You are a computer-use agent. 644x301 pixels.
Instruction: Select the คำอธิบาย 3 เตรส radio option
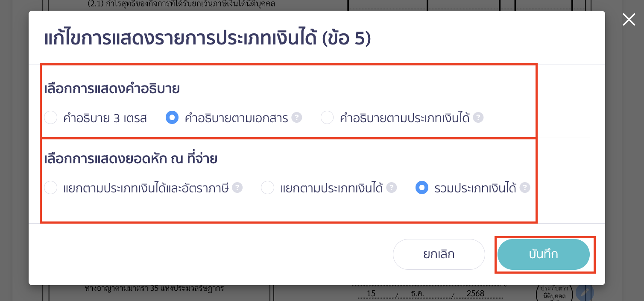click(50, 118)
